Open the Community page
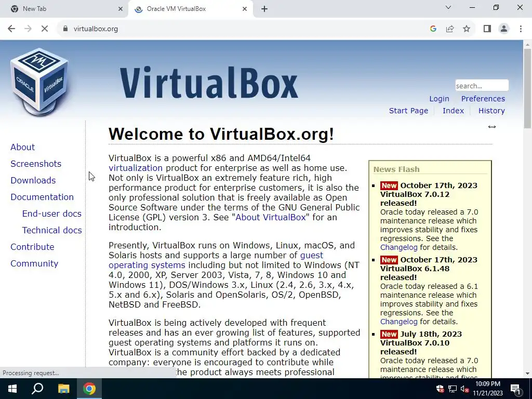Viewport: 532px width, 399px height. (34, 263)
